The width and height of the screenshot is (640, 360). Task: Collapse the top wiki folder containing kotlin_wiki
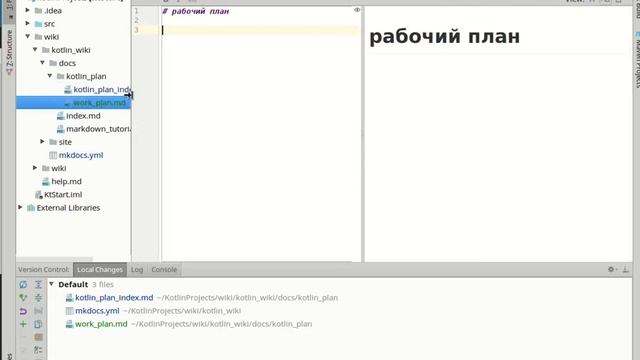[28, 36]
